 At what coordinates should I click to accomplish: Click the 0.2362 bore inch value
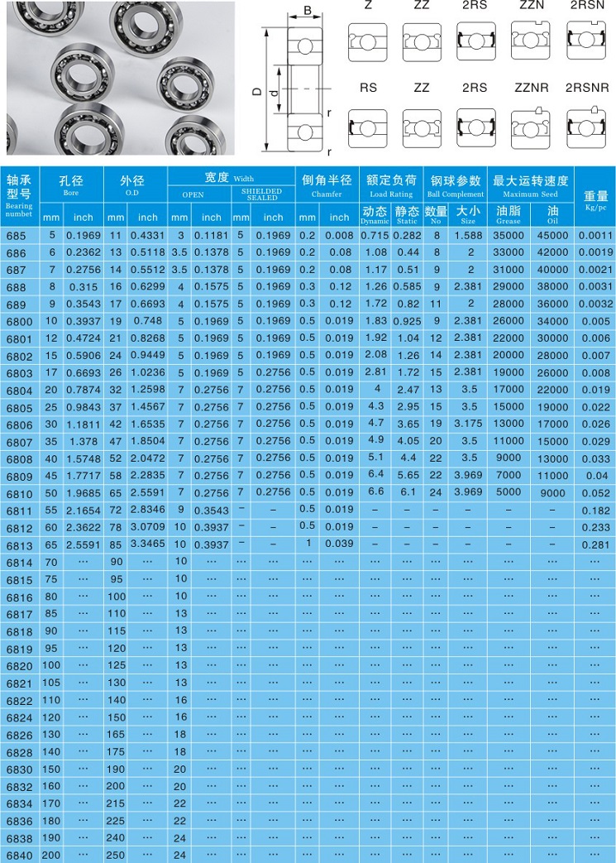(x=84, y=252)
